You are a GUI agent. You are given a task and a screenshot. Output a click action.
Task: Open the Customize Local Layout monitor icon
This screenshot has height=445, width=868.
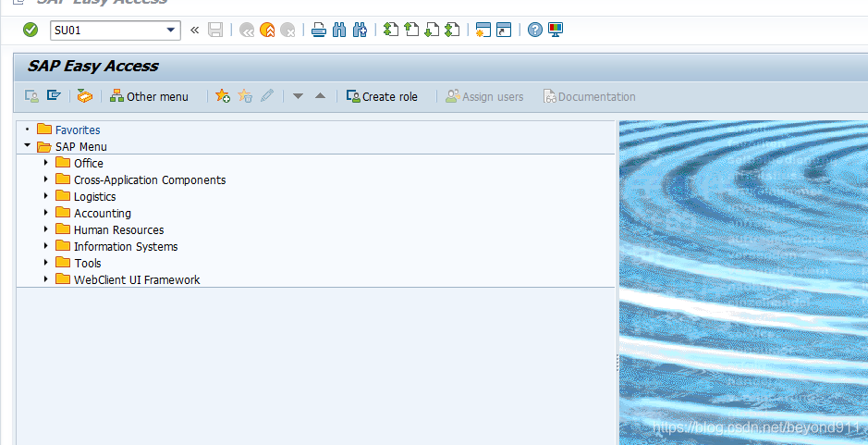[x=556, y=30]
